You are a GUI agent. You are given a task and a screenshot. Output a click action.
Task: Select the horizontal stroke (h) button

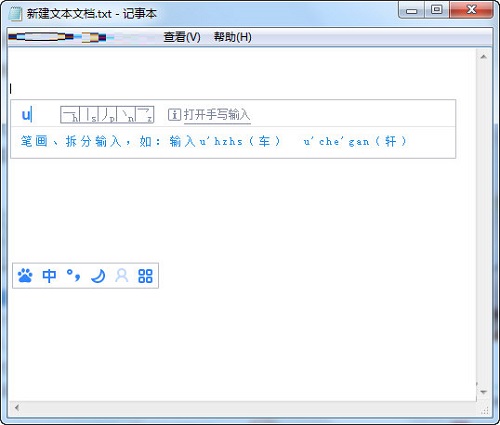pyautogui.click(x=70, y=115)
